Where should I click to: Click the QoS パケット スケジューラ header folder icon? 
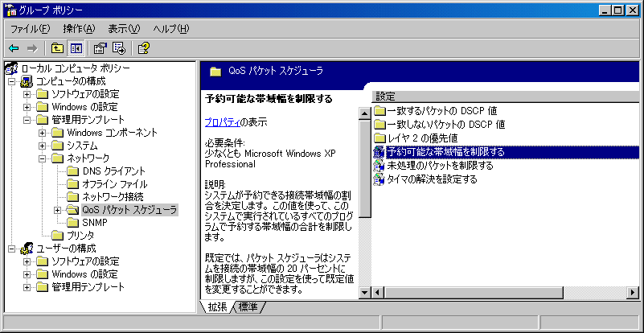click(216, 72)
